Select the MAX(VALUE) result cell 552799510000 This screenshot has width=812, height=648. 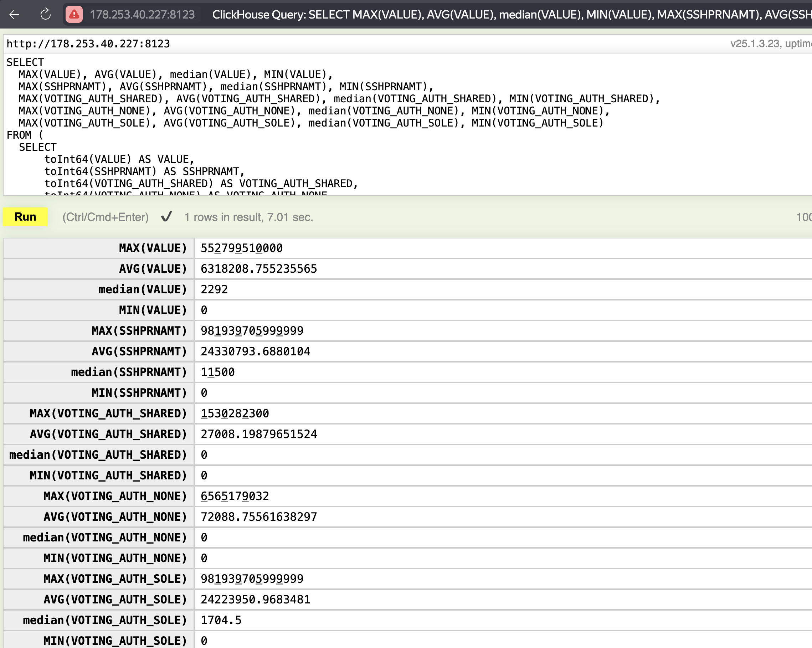coord(241,248)
